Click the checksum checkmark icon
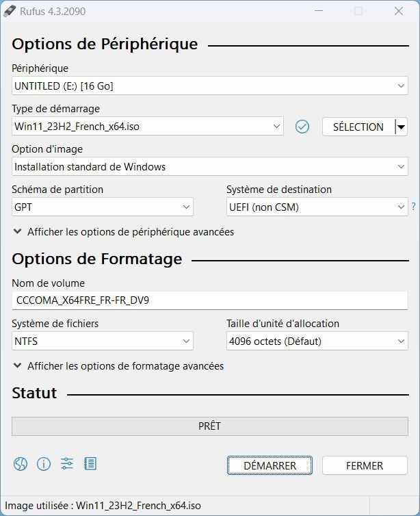The height and width of the screenshot is (516, 420). tap(302, 127)
